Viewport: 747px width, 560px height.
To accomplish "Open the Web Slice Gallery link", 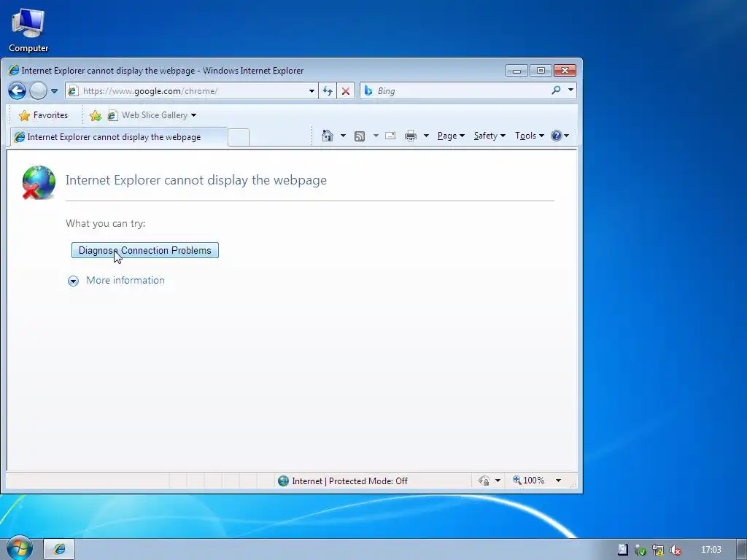I will click(x=147, y=115).
